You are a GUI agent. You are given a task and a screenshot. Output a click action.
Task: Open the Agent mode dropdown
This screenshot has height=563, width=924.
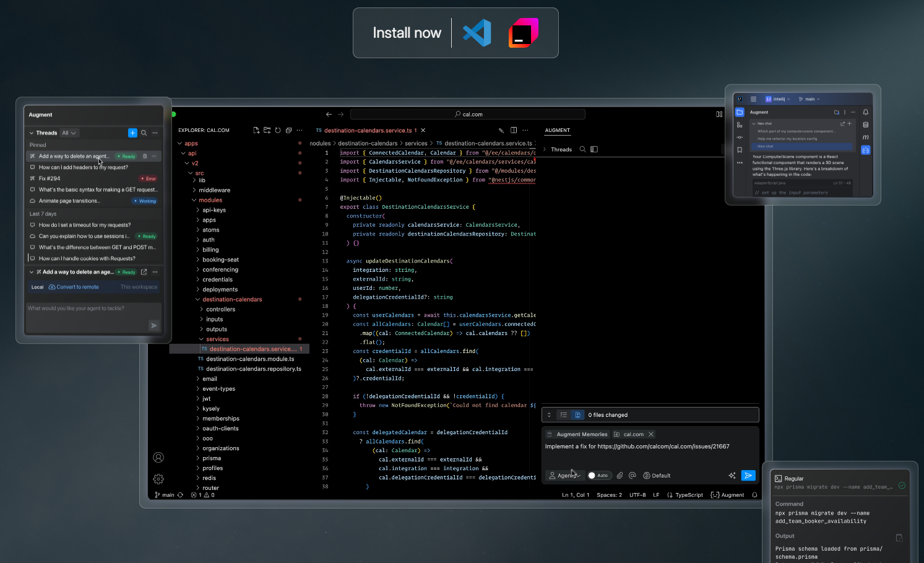(x=564, y=476)
